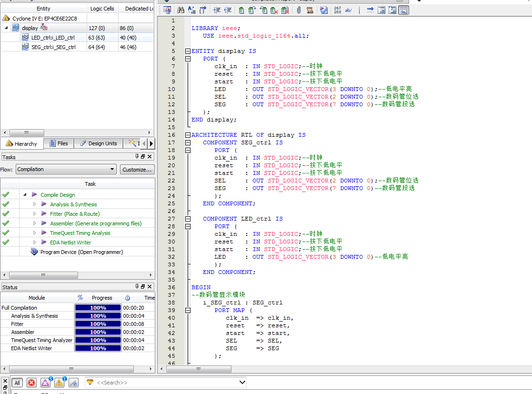Click the blue arrow with dotted line icon
The height and width of the screenshot is (394, 532).
click(370, 10)
